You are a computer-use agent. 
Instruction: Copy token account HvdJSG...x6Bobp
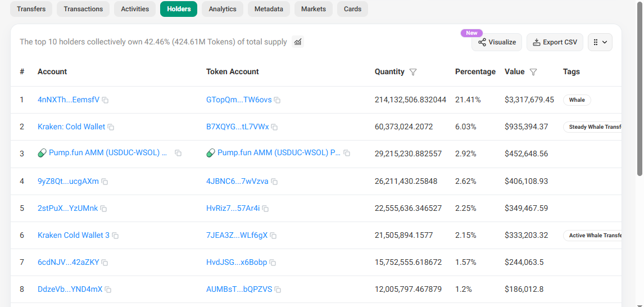tap(273, 262)
